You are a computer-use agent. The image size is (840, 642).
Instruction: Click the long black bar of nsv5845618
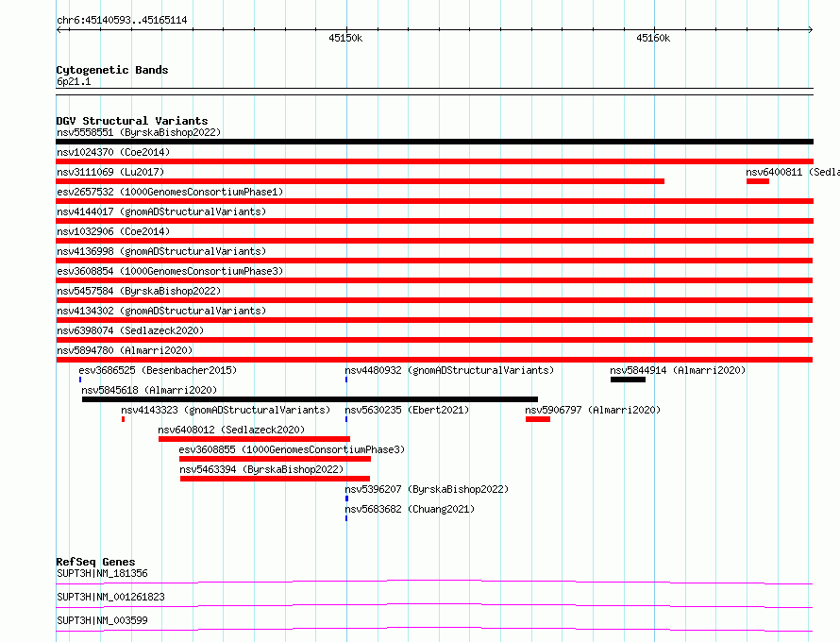(310, 399)
